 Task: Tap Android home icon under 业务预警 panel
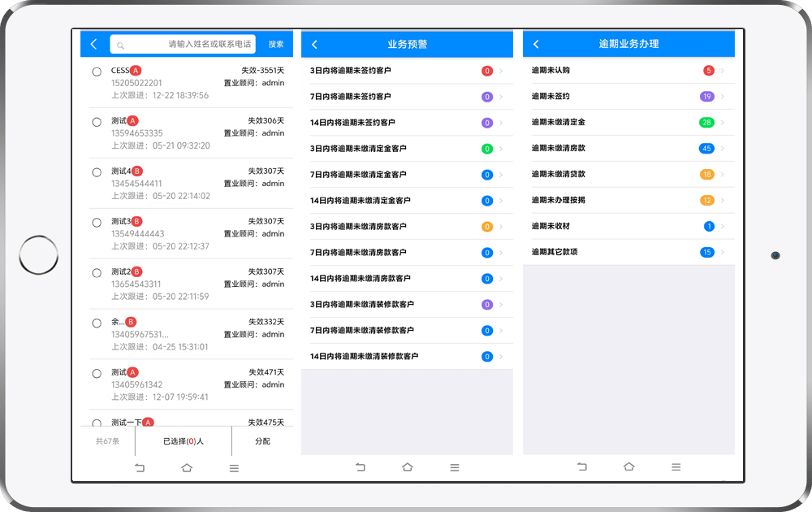(x=408, y=467)
